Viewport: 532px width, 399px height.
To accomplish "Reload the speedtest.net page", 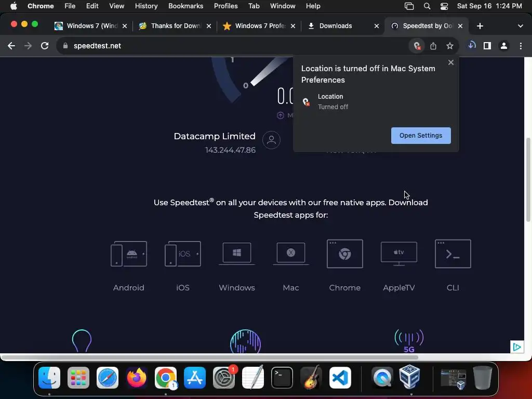I will [x=45, y=46].
